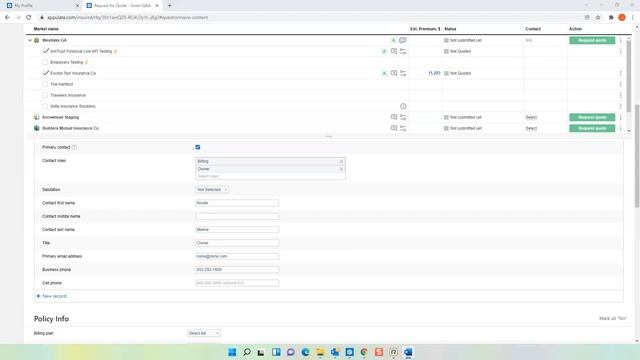Screen dimensions: 640x360
Task: Open kebab menu for Encova Test Insurance row
Action: coord(620,73)
